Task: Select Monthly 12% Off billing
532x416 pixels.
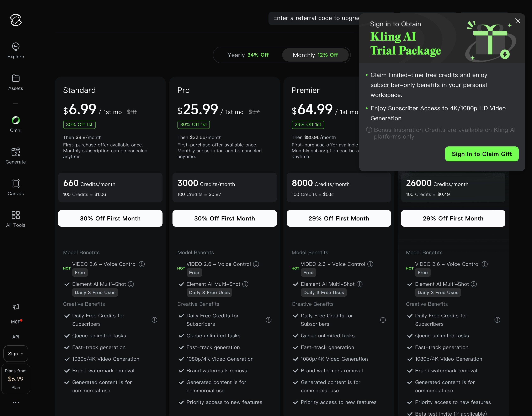Action: coord(315,55)
